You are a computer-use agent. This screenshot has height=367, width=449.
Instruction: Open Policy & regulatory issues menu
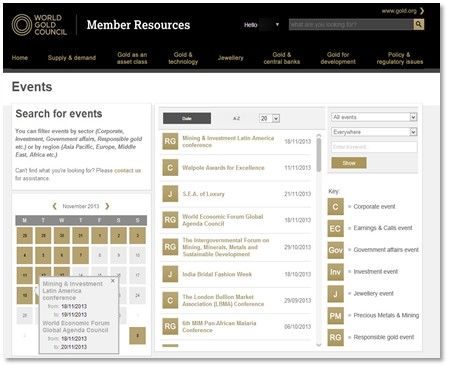coord(400,58)
